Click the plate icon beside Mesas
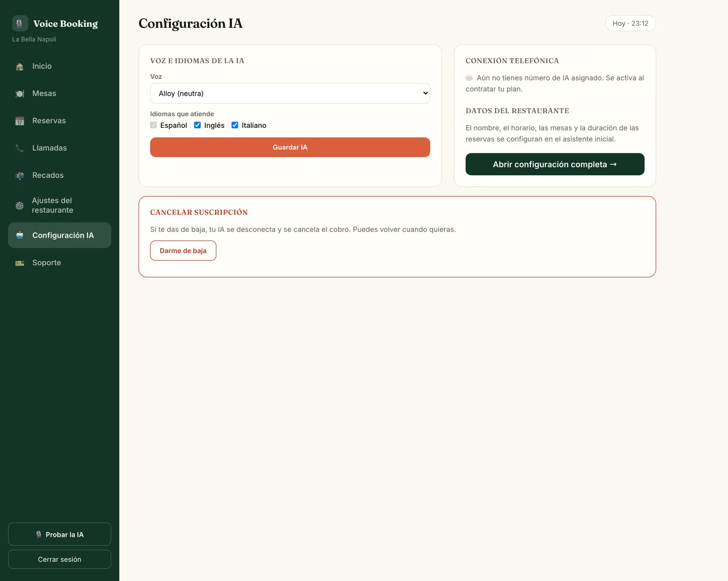 click(x=20, y=94)
